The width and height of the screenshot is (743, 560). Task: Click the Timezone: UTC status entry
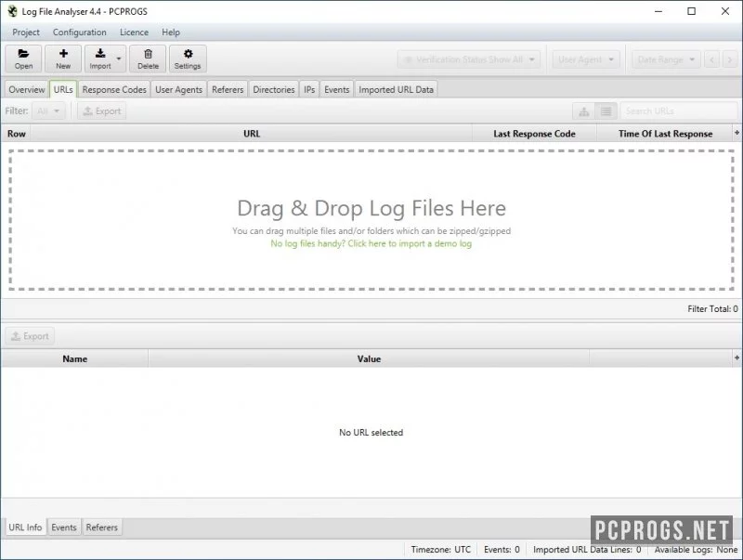[441, 550]
